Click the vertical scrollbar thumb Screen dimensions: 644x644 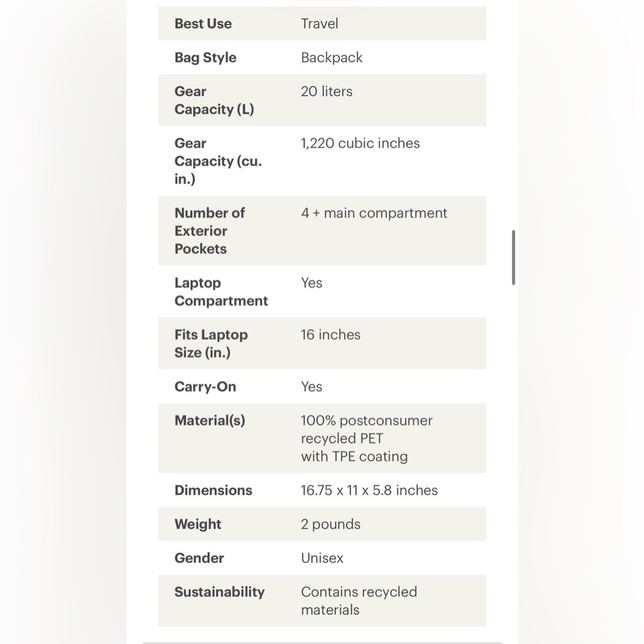tap(513, 258)
